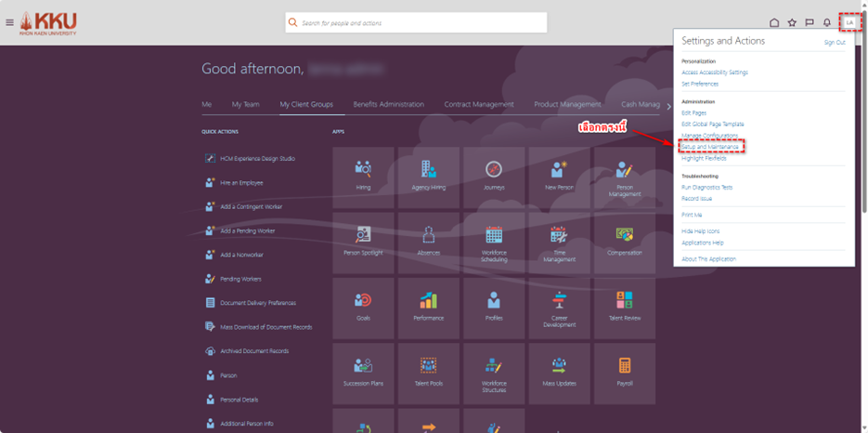Click the search for people and actions field

coord(416,22)
